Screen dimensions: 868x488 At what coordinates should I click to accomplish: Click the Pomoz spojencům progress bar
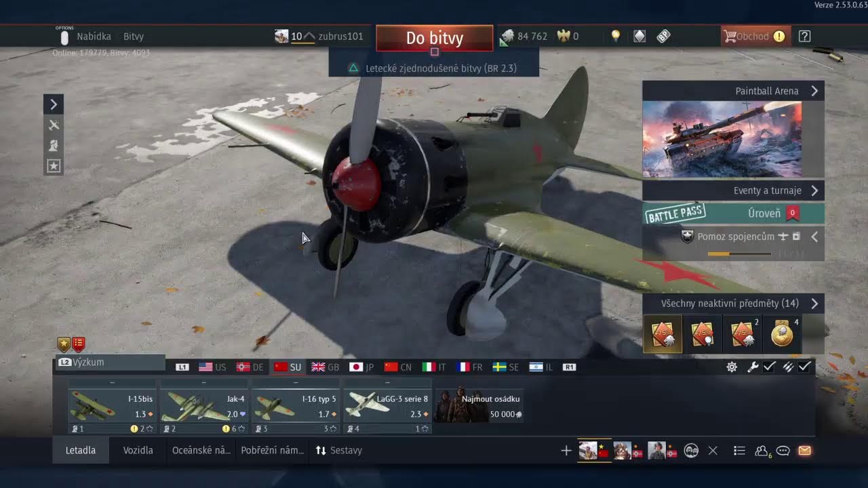pos(739,254)
